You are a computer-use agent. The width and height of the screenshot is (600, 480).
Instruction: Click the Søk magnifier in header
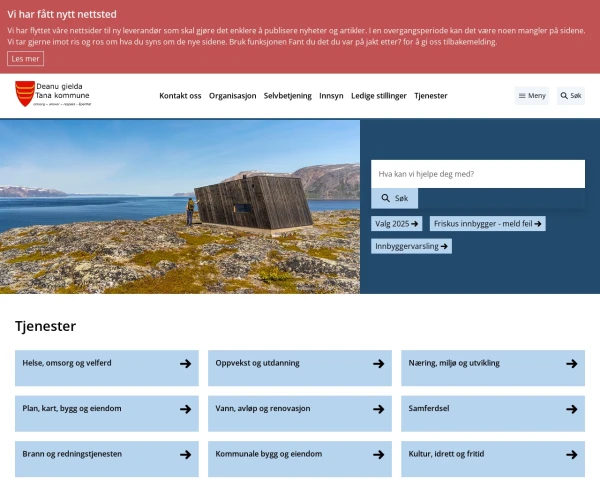point(570,96)
